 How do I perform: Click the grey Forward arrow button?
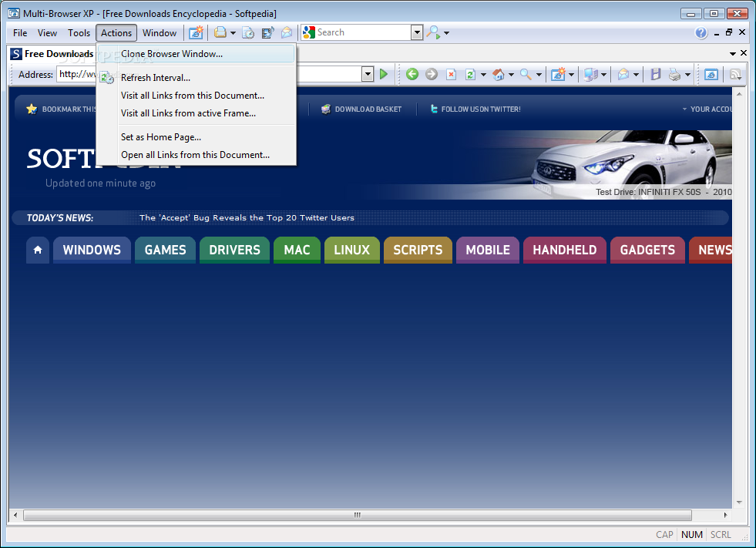[432, 74]
